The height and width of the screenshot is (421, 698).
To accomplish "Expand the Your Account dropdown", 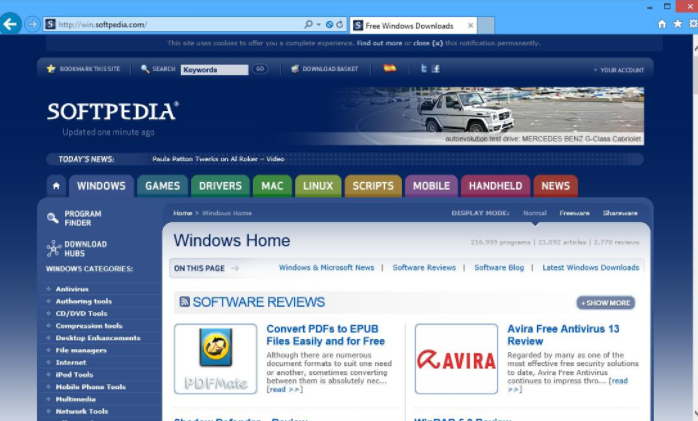I will click(619, 70).
